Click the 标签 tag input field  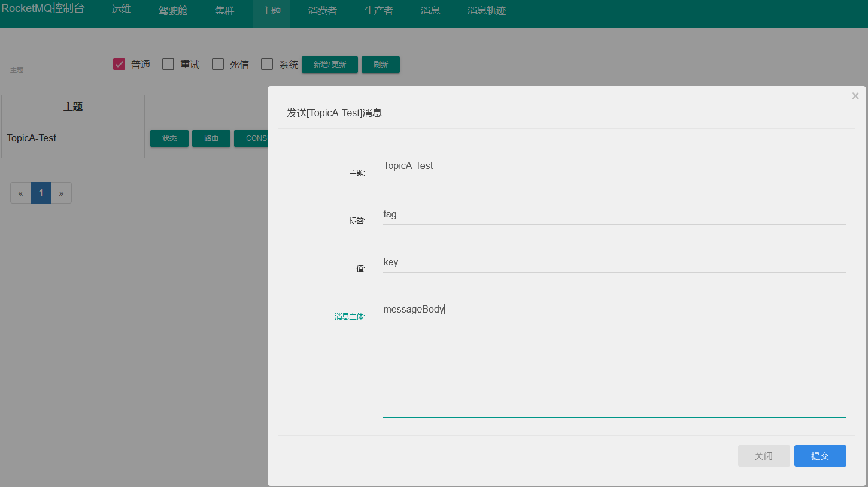click(x=614, y=214)
